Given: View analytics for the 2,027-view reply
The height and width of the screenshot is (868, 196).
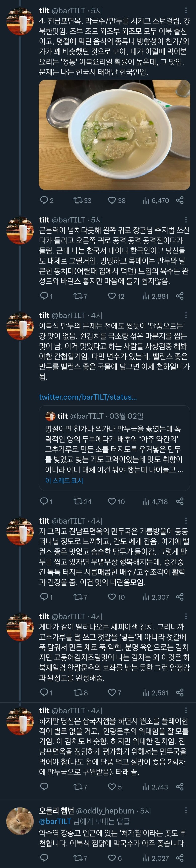Looking at the screenshot, I should tap(155, 858).
